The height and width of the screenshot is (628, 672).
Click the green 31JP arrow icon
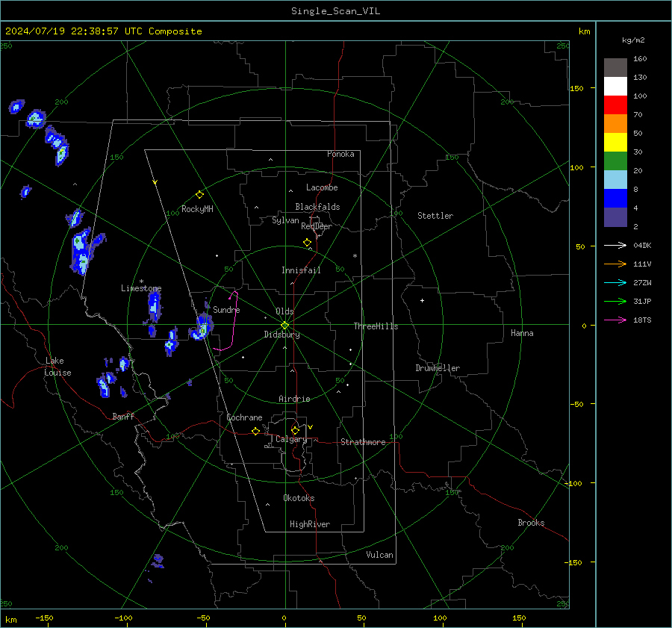tap(615, 301)
